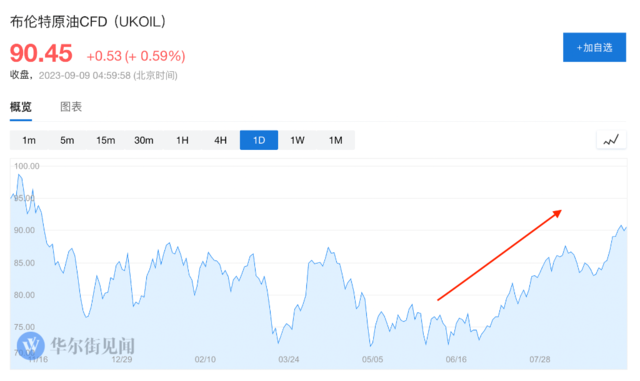The image size is (640, 381).
Task: Click the 90.45 price value
Action: 41,53
